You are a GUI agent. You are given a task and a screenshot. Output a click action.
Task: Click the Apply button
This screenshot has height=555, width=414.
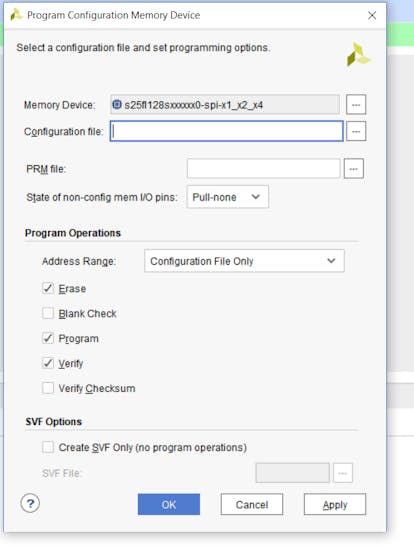[x=335, y=504]
